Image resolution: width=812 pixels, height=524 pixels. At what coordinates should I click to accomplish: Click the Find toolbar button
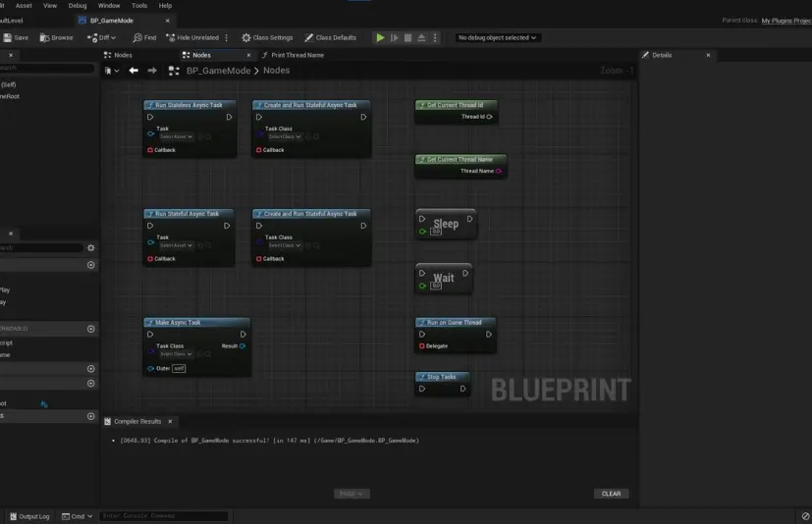tap(144, 38)
